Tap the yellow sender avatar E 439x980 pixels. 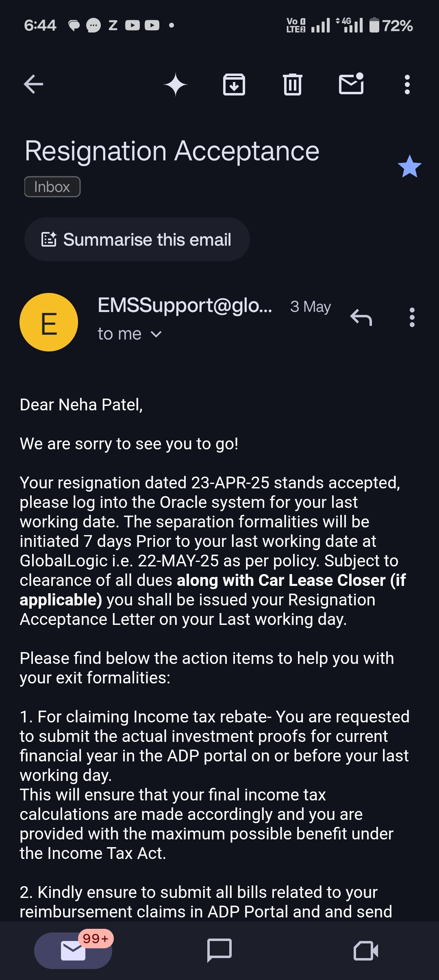coord(49,322)
